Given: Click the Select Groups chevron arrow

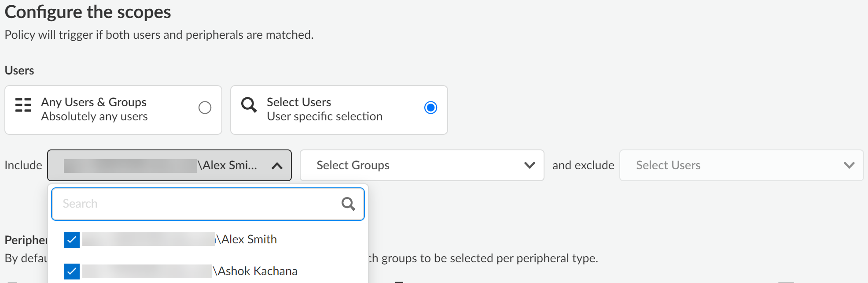Looking at the screenshot, I should click(530, 165).
